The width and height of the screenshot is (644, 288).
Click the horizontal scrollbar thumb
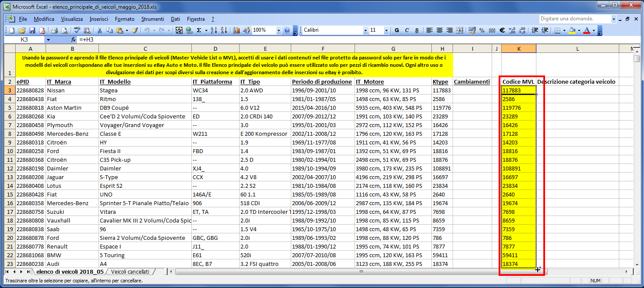pyautogui.click(x=361, y=272)
